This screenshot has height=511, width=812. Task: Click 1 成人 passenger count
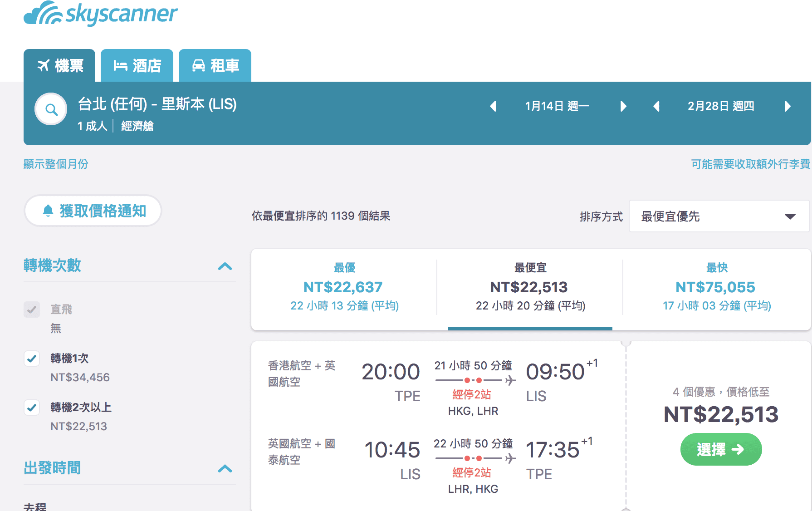92,126
